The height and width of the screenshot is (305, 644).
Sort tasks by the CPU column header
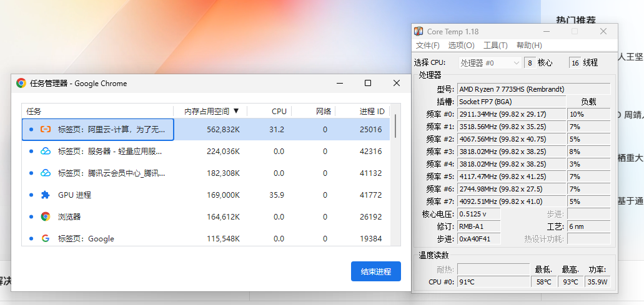click(279, 111)
